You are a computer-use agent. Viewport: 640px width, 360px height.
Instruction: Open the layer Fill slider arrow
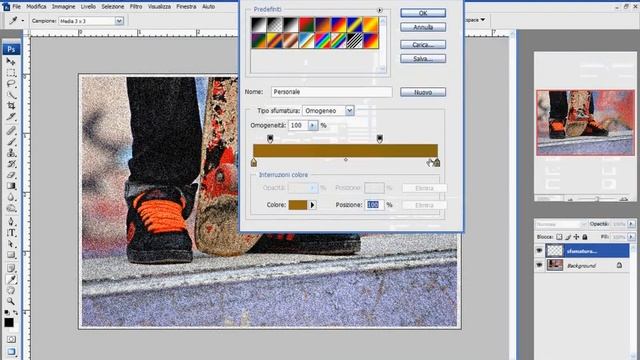click(x=631, y=237)
